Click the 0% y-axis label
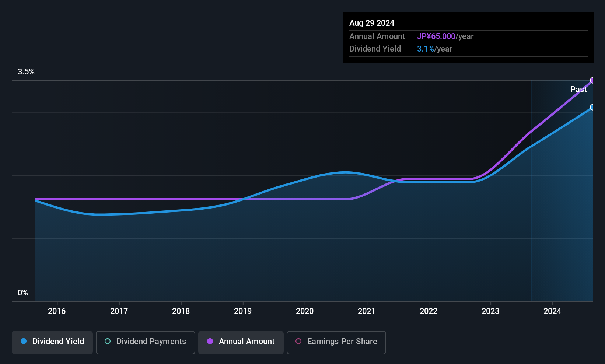The width and height of the screenshot is (605, 364). (23, 293)
